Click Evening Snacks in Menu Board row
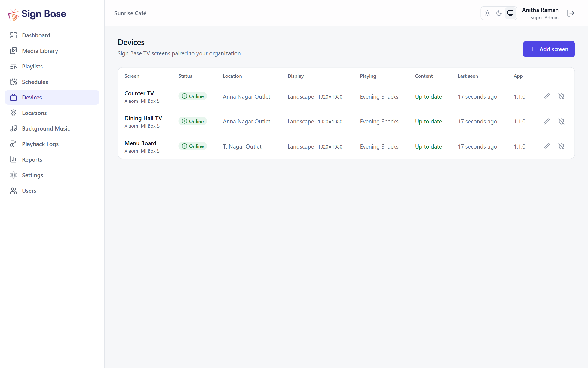Image resolution: width=588 pixels, height=368 pixels. coord(379,147)
